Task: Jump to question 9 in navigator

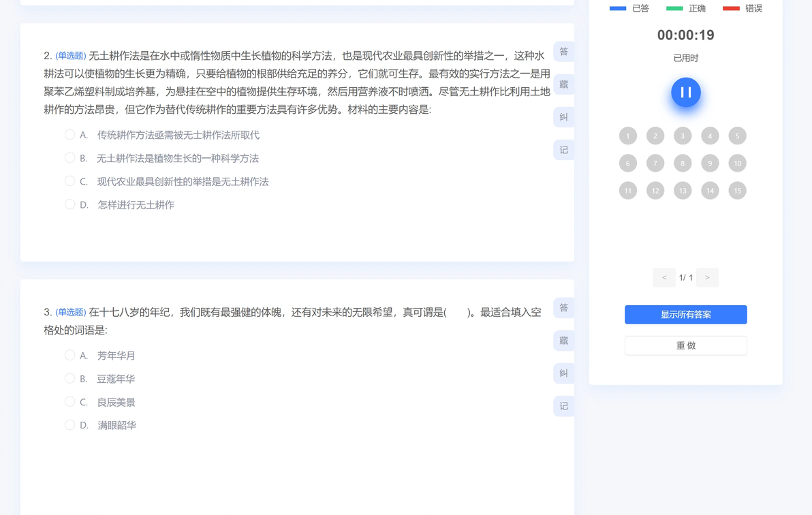Action: (710, 163)
